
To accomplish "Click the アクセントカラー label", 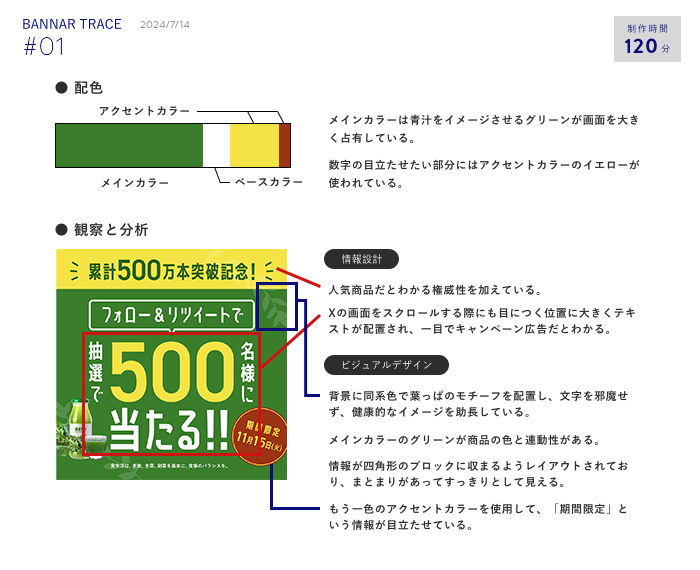I will (x=144, y=111).
